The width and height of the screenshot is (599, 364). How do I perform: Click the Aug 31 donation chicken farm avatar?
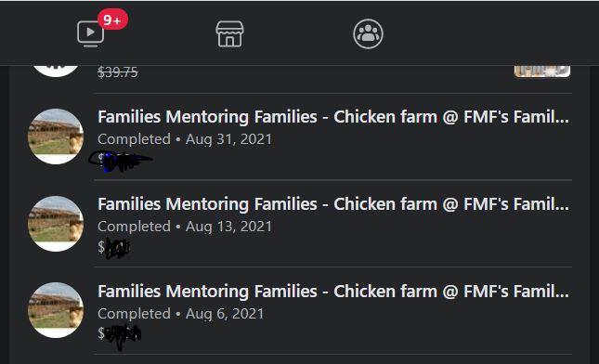pyautogui.click(x=56, y=136)
